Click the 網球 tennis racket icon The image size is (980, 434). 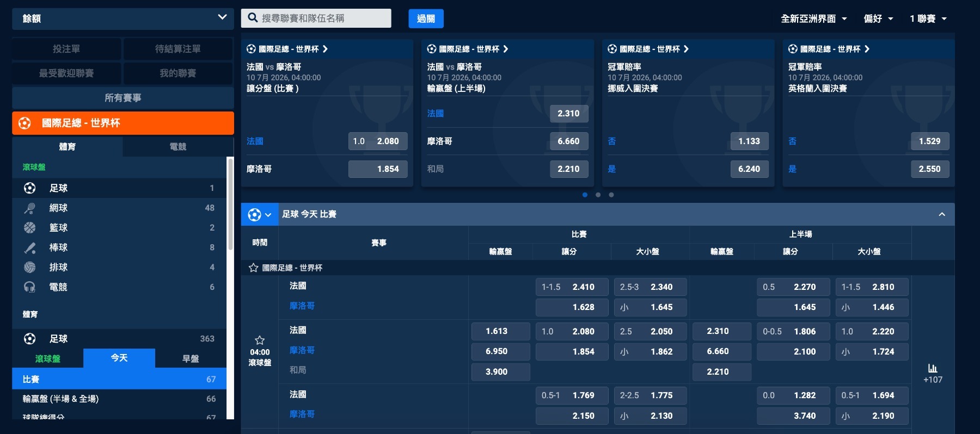pos(30,208)
